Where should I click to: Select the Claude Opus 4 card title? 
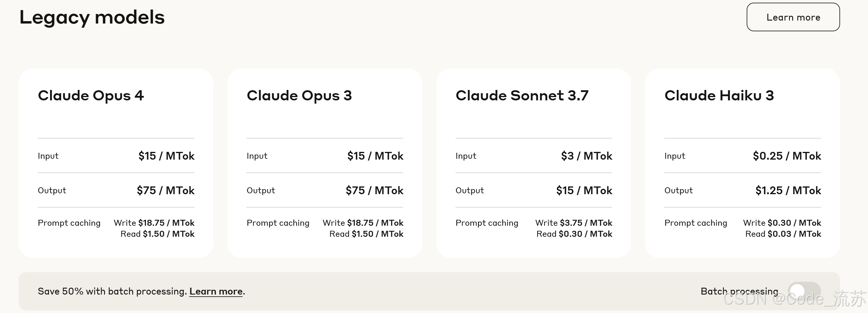91,96
